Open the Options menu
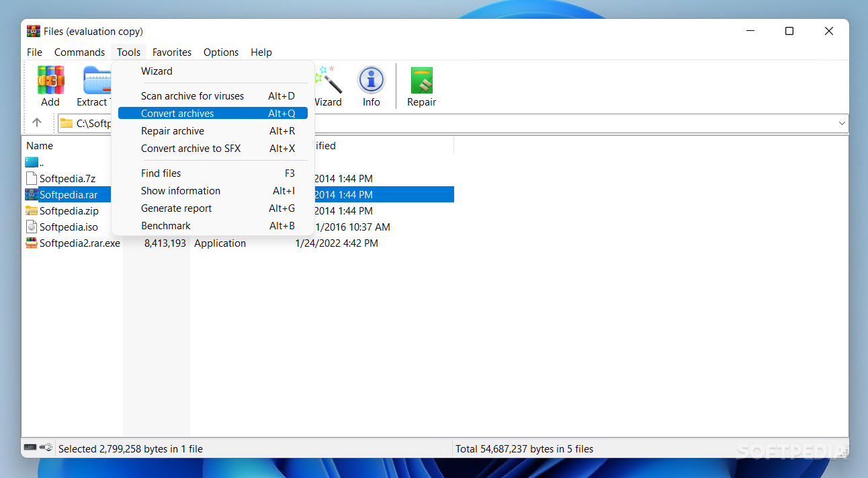 221,52
